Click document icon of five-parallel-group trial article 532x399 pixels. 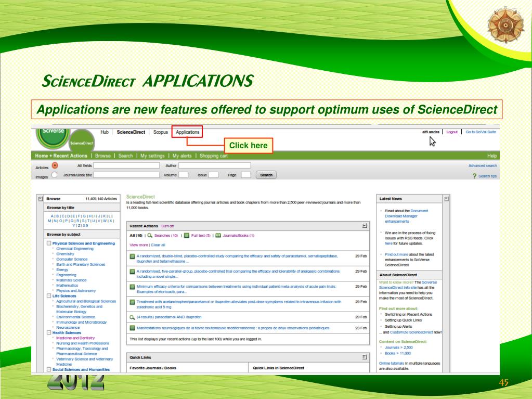(x=132, y=272)
